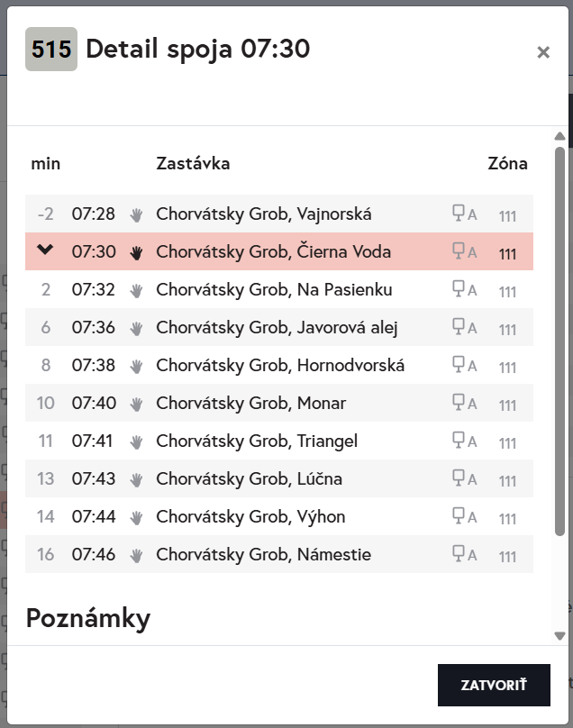
Task: Click the 515 line number badge
Action: point(51,50)
